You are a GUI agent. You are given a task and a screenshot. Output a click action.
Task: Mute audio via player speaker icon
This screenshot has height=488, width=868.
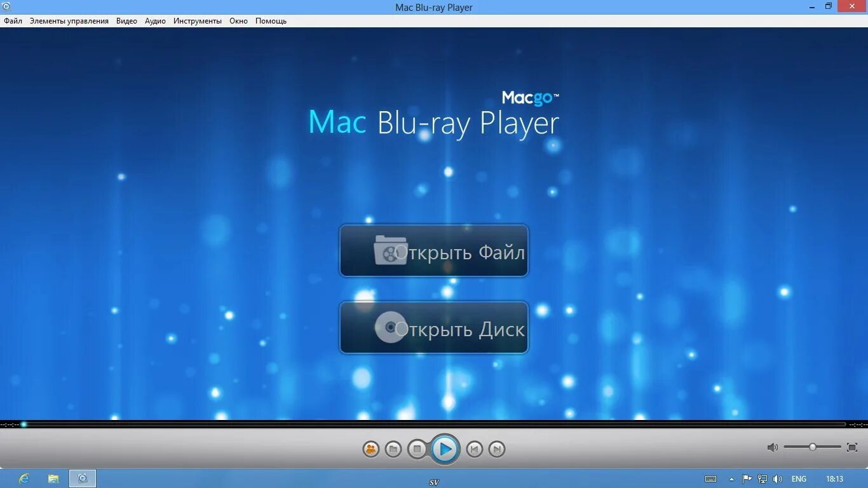pos(773,447)
